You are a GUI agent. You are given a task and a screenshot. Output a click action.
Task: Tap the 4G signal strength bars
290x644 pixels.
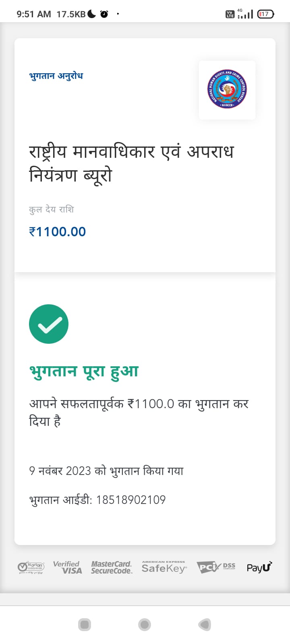coord(245,14)
